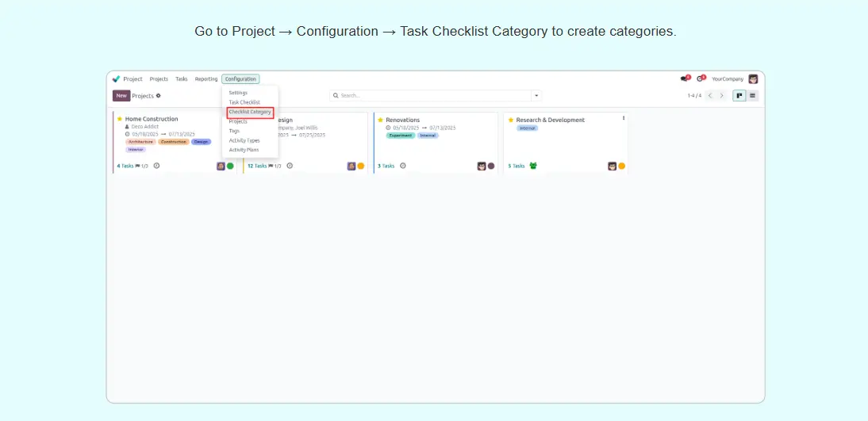Choose Task Checklist in Configuration menu
This screenshot has height=421, width=868.
point(244,102)
